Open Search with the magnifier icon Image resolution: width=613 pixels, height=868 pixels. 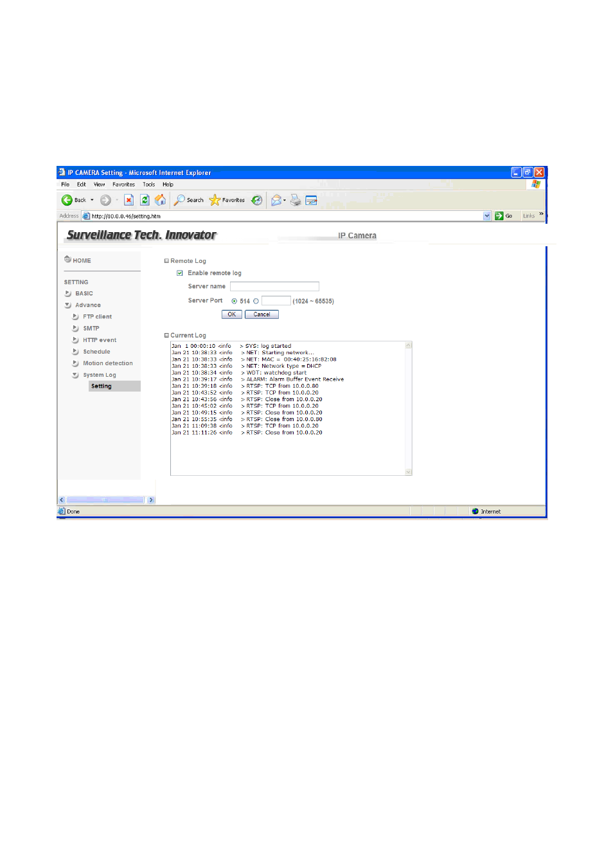(180, 200)
